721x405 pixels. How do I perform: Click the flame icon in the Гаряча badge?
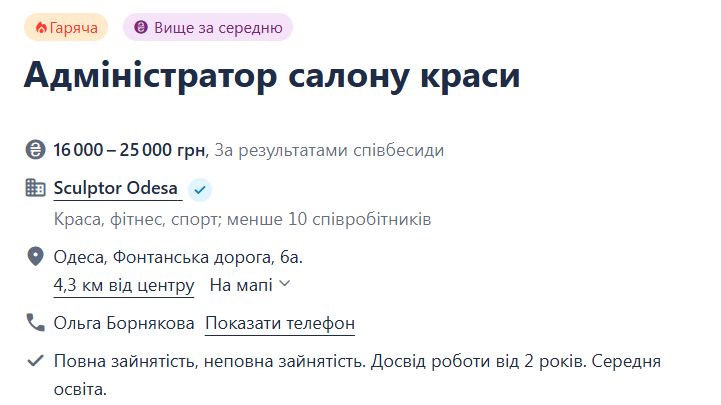41,28
